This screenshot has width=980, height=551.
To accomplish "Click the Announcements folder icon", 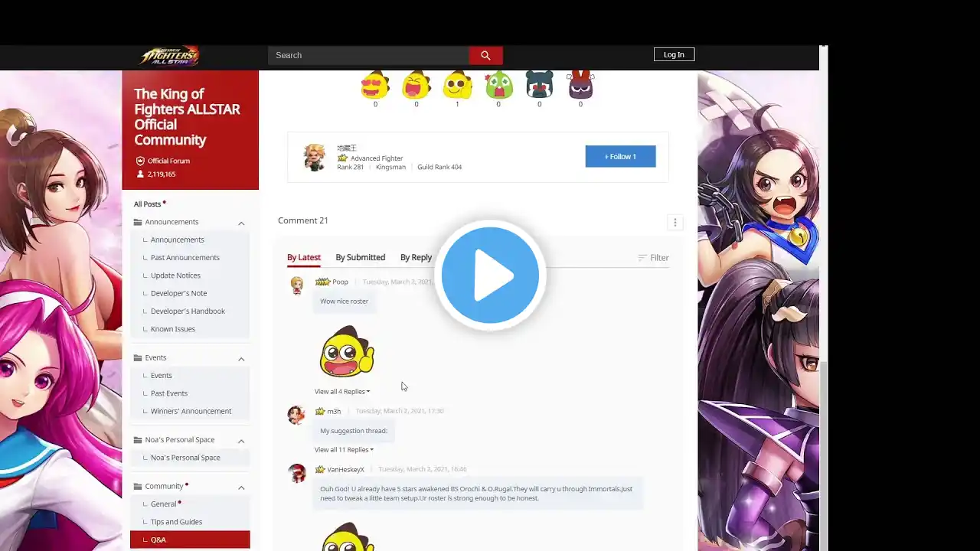I will tap(138, 222).
